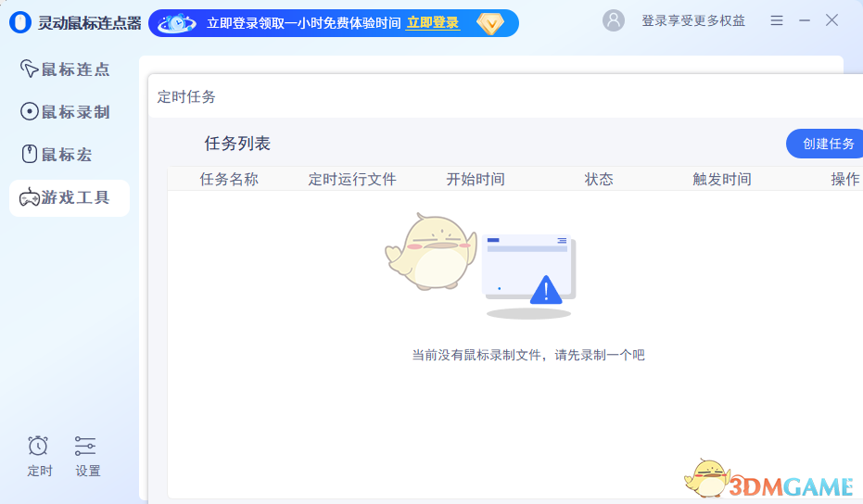Click the 开始时间 column header
This screenshot has width=863, height=504.
pos(476,180)
